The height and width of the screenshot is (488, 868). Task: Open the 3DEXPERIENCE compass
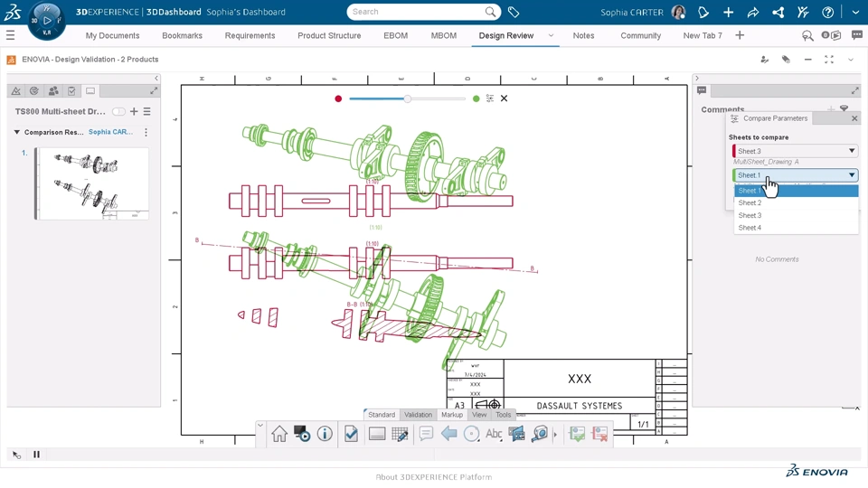[46, 21]
